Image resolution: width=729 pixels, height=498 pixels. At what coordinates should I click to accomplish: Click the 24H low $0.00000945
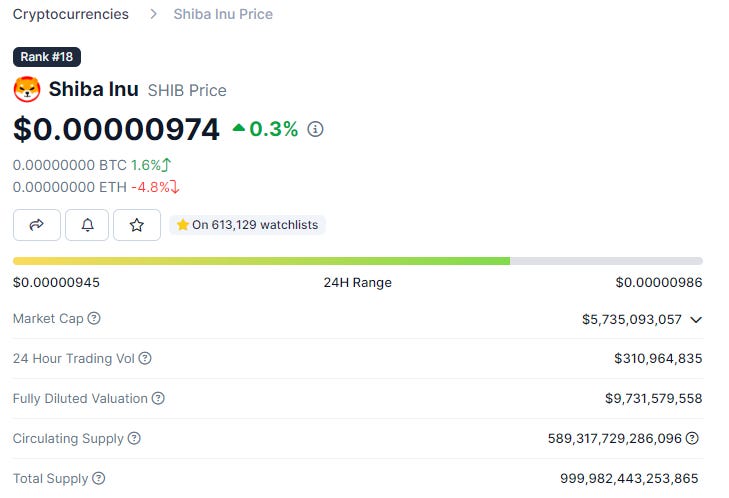pos(56,282)
